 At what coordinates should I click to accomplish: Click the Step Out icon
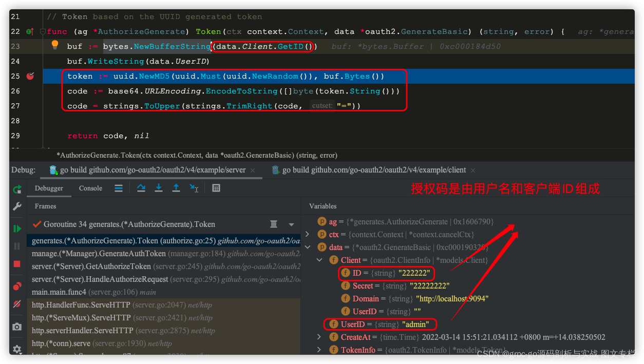coord(176,188)
